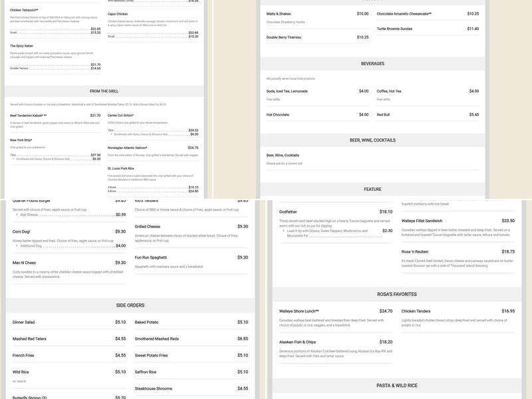
Task: Select the Beef Tenderloin Kabob item
Action: [x=28, y=115]
